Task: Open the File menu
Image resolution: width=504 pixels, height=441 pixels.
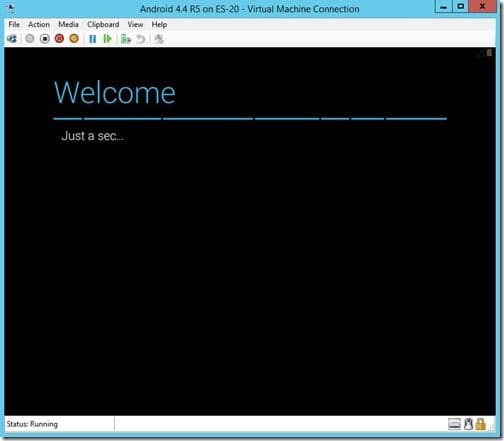Action: point(14,25)
